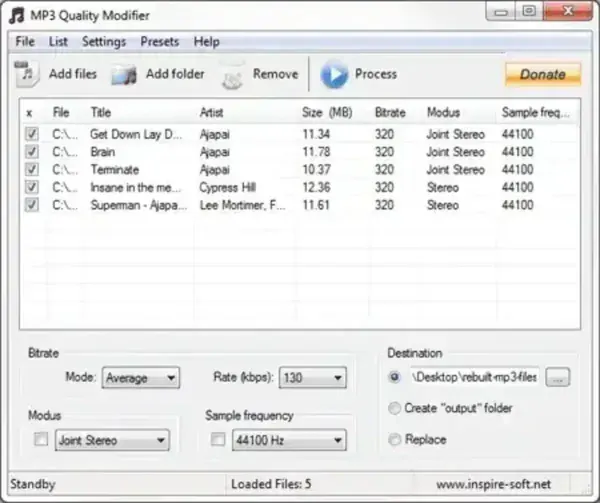Click the Add files label

point(73,74)
